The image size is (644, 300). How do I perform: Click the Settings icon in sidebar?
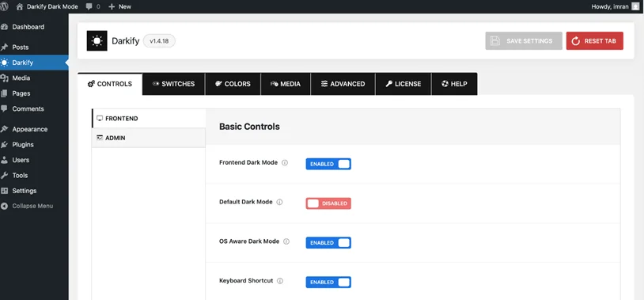(4, 191)
